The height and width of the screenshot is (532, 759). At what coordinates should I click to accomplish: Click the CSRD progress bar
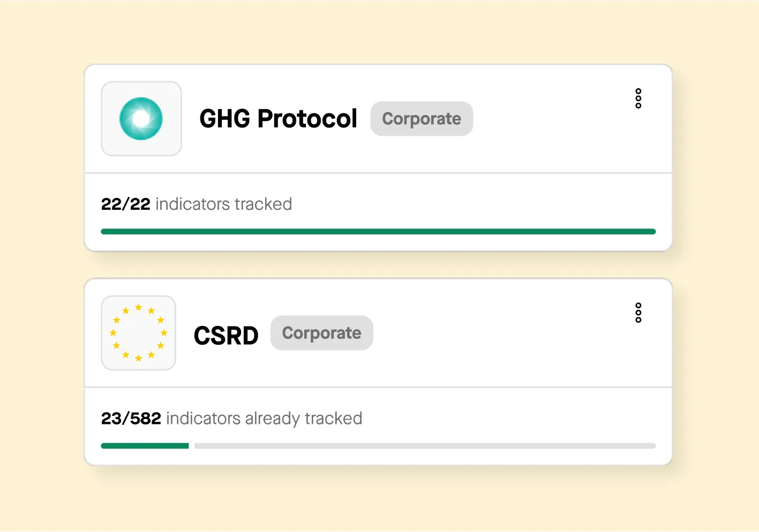point(378,445)
